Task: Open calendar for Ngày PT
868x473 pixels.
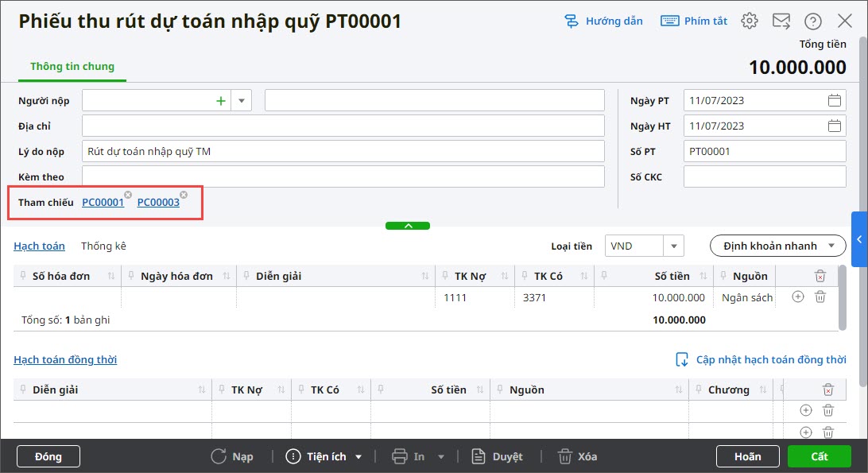Action: pyautogui.click(x=835, y=100)
